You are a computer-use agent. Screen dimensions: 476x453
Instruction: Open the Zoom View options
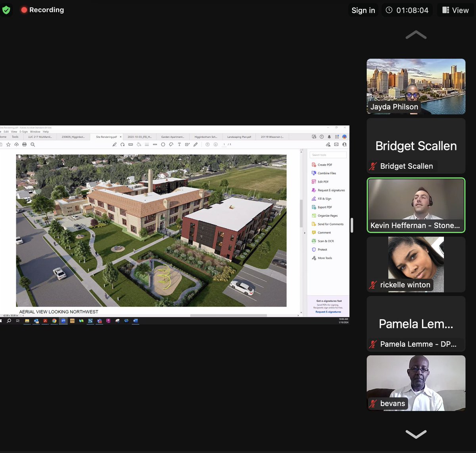(455, 10)
